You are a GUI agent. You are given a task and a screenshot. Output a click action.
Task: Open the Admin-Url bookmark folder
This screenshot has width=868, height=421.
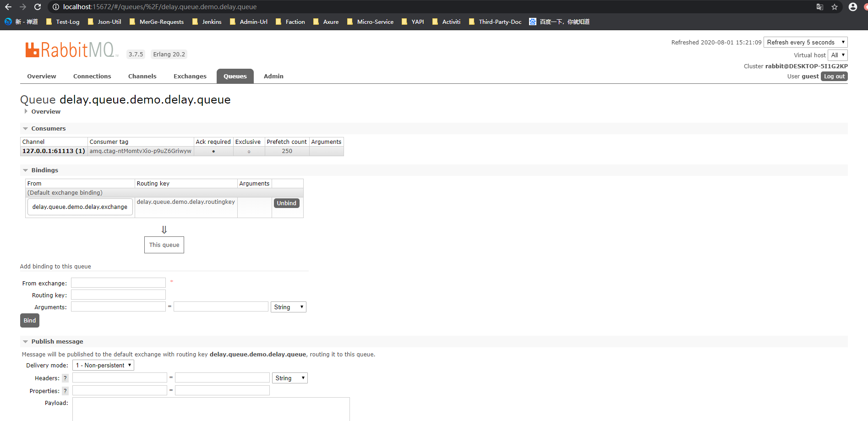(x=249, y=22)
